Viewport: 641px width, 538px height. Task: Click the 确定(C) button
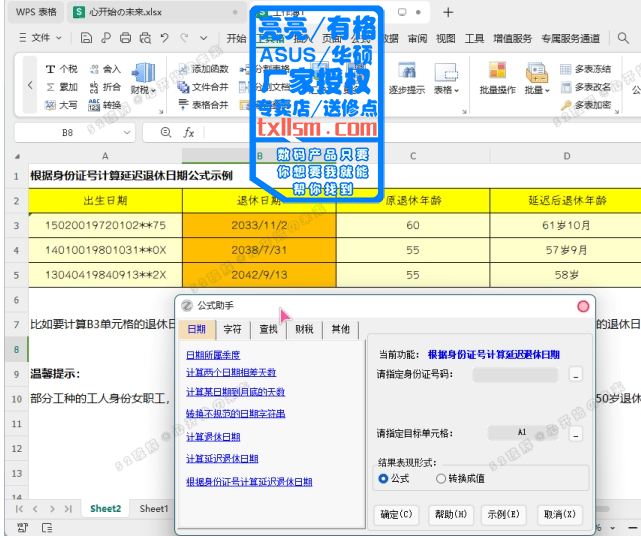397,515
